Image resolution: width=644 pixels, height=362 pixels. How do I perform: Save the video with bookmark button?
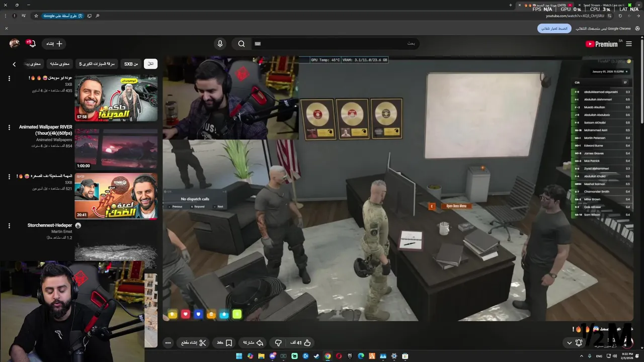point(224,343)
